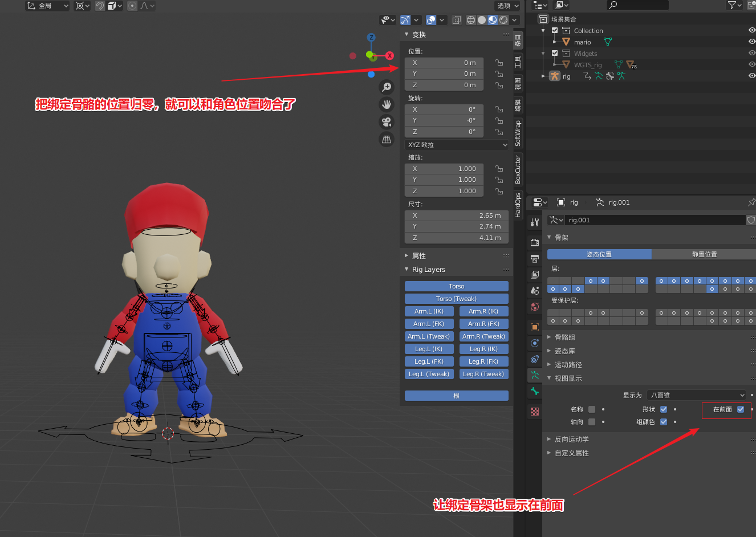The image size is (756, 537).
Task: Select material preview shading icon
Action: pos(493,20)
